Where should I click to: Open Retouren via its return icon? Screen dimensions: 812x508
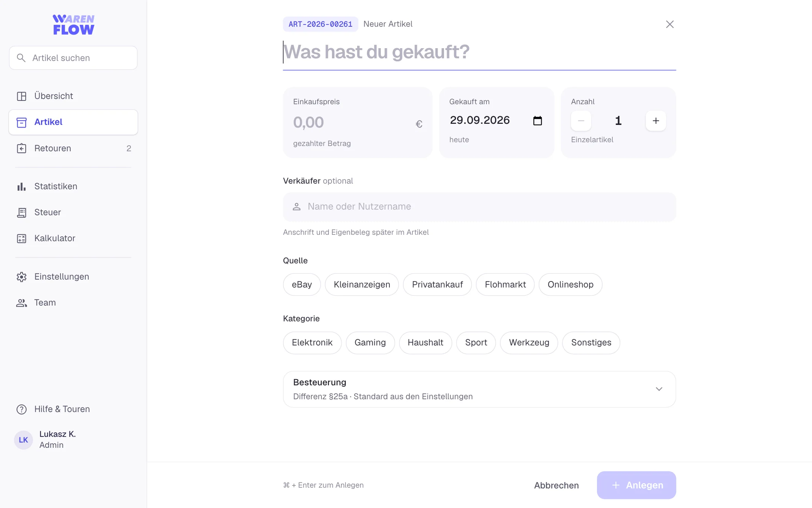click(21, 149)
